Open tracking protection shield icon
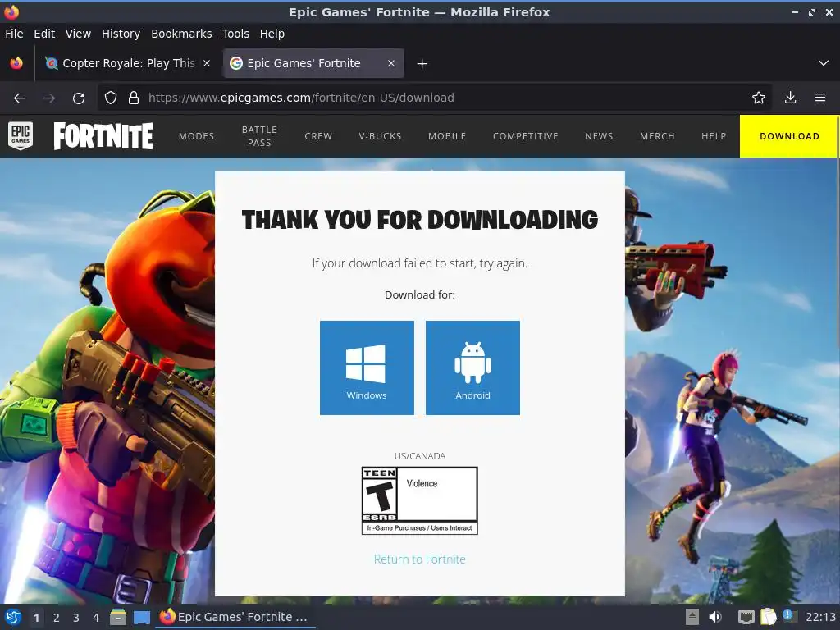This screenshot has height=630, width=840. point(111,98)
